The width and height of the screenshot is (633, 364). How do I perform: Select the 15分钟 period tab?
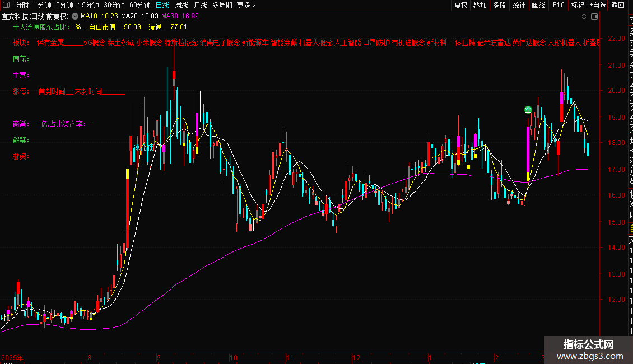pyautogui.click(x=88, y=5)
